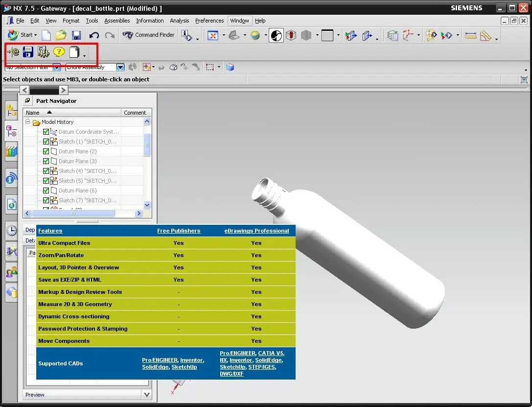The image size is (532, 407).
Task: Click Part Navigator horizontal scrollbar thumb
Action: tap(73, 213)
